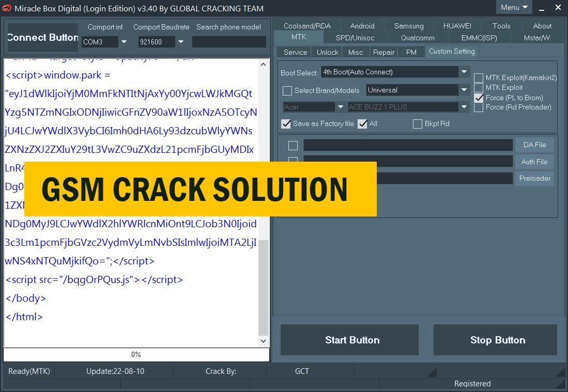This screenshot has height=392, width=568.
Task: Toggle the All checkbox
Action: (x=362, y=124)
